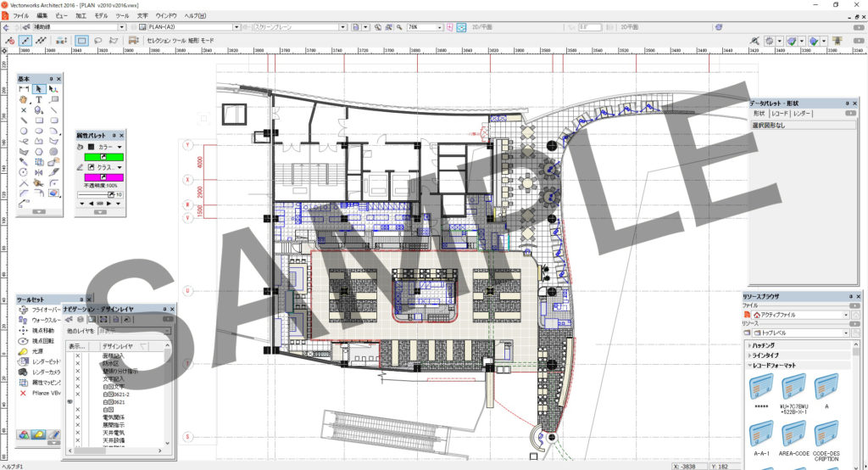This screenshot has height=470, width=868.
Task: Open the アクティブファイル file dropdown
Action: [x=846, y=315]
